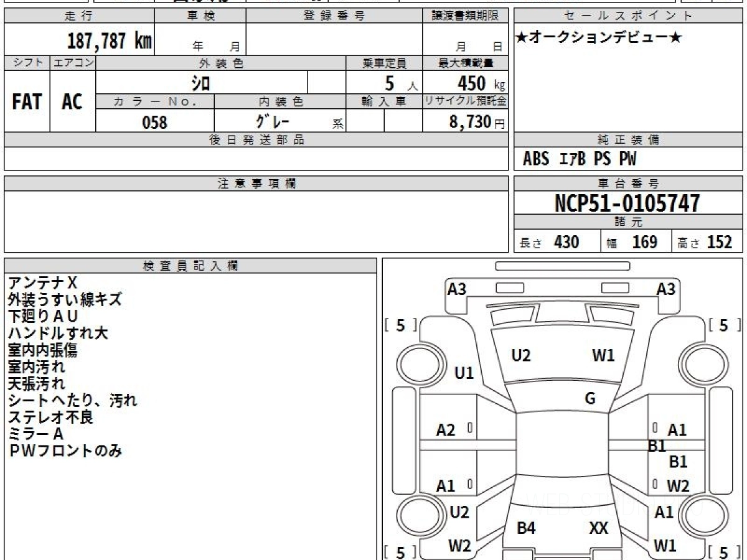Viewport: 747px width, 560px height.
Task: Select inspector note 室内汚れ
Action: (36, 367)
